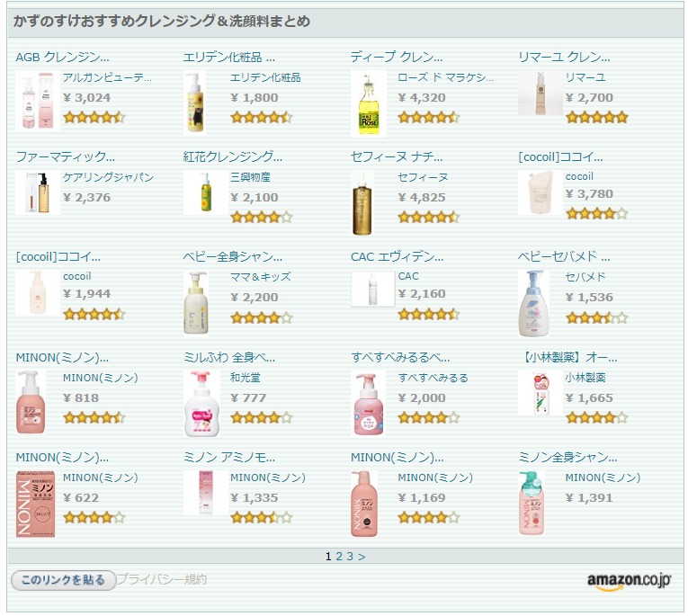Click the 三興物産 green bottle image
The height and width of the screenshot is (616, 688).
[x=206, y=192]
